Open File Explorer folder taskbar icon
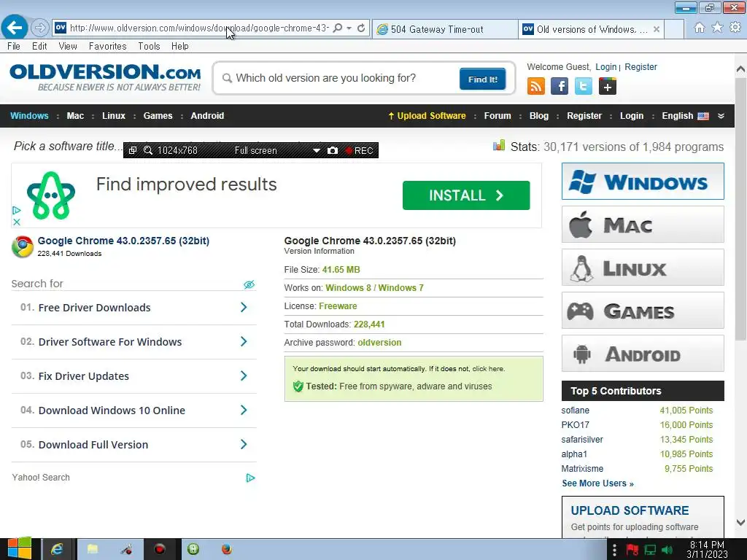Image resolution: width=747 pixels, height=560 pixels. [x=93, y=550]
